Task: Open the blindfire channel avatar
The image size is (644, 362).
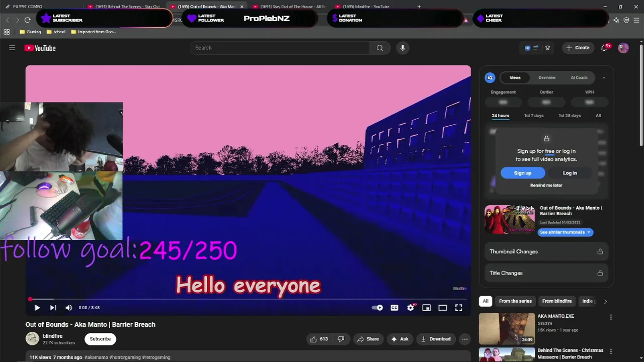Action: [x=32, y=338]
